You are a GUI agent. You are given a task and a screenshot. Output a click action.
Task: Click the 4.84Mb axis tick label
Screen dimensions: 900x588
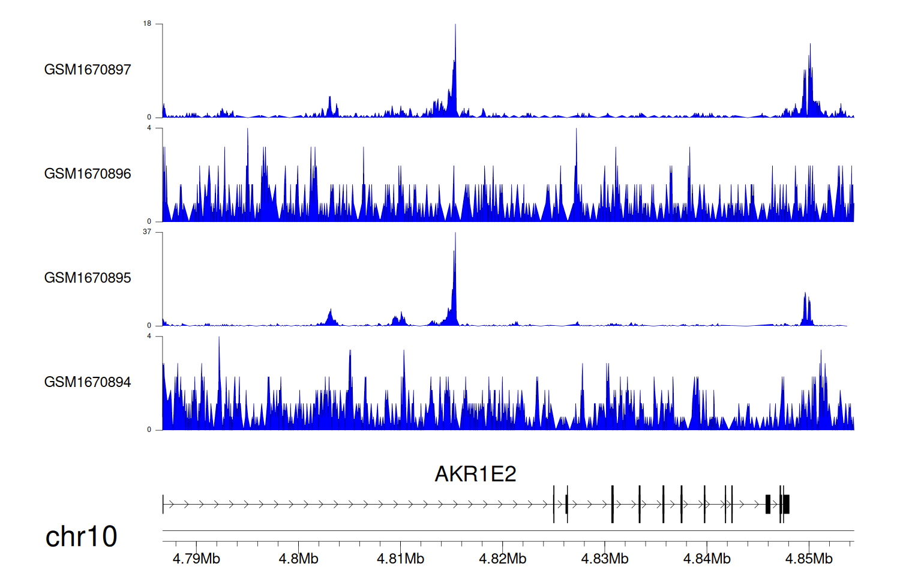707,559
